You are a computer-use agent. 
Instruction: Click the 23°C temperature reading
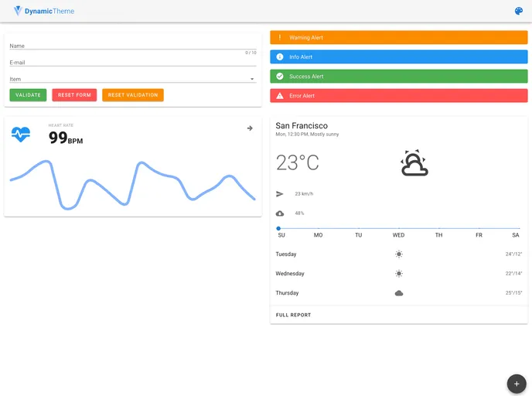pos(297,162)
